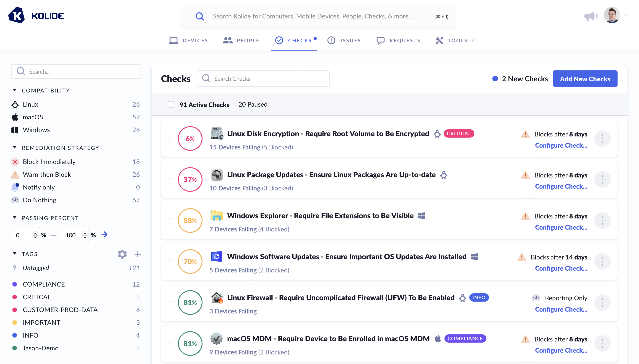Switch to the Issues tab
The height and width of the screenshot is (364, 639).
pyautogui.click(x=344, y=41)
